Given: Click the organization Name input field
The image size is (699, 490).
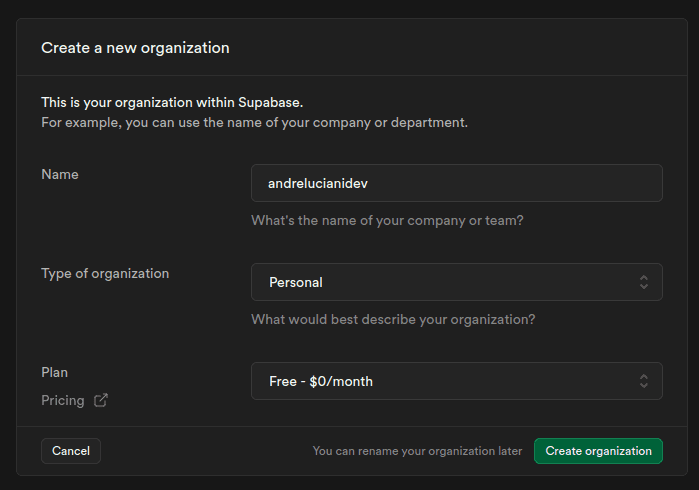Looking at the screenshot, I should (456, 183).
